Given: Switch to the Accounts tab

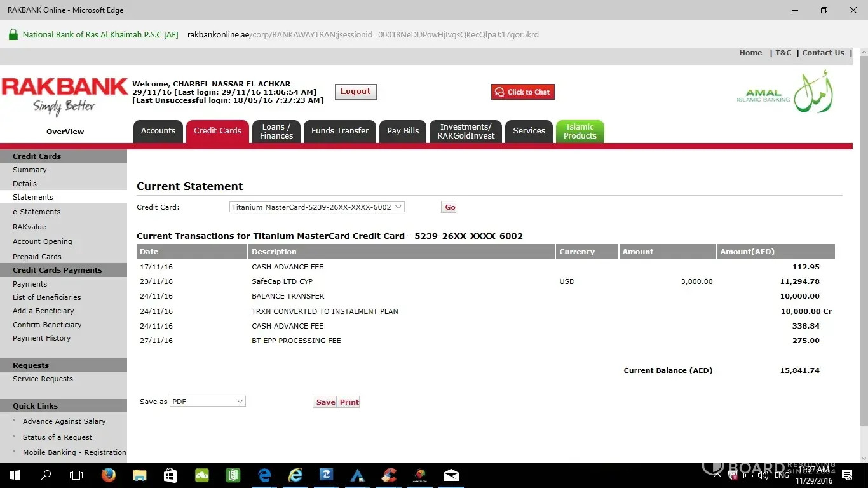Looking at the screenshot, I should pos(158,131).
